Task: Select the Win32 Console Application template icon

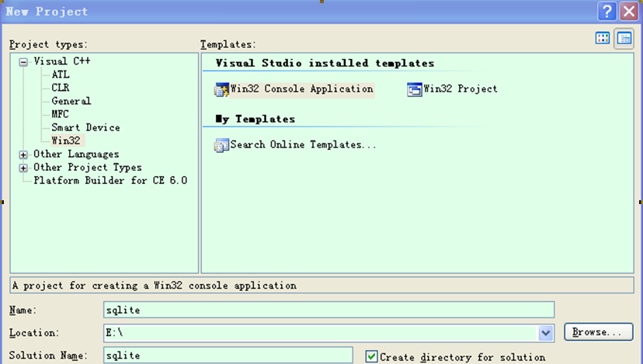Action: [221, 89]
